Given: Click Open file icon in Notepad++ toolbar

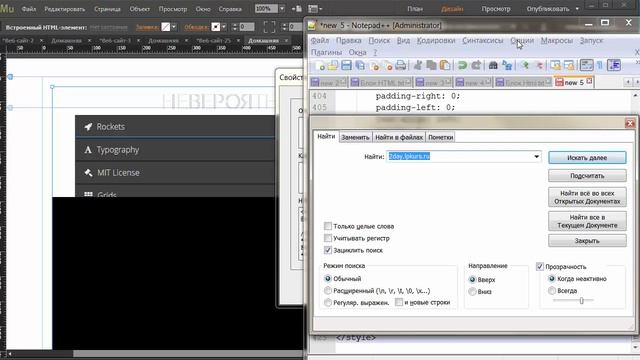Looking at the screenshot, I should (333, 65).
